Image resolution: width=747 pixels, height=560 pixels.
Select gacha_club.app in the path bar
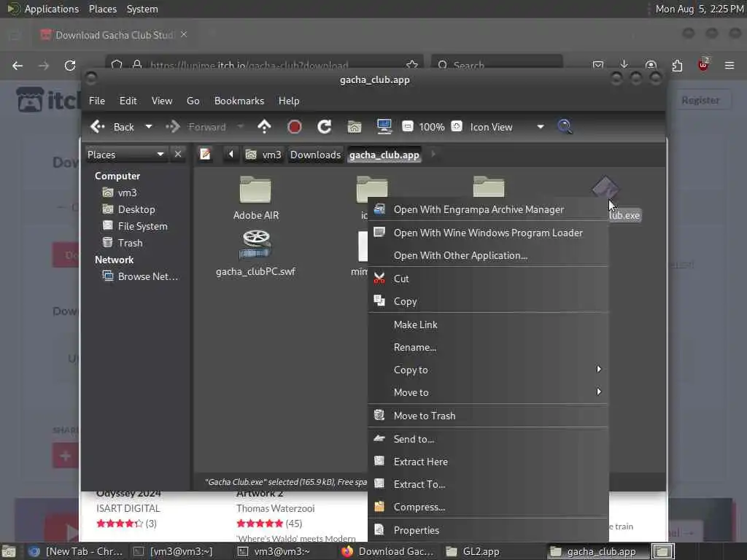tap(384, 155)
